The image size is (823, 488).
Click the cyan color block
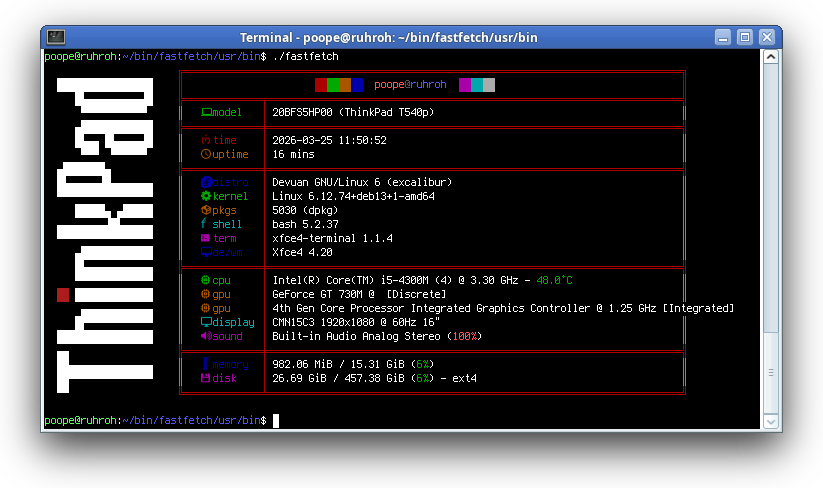click(477, 85)
